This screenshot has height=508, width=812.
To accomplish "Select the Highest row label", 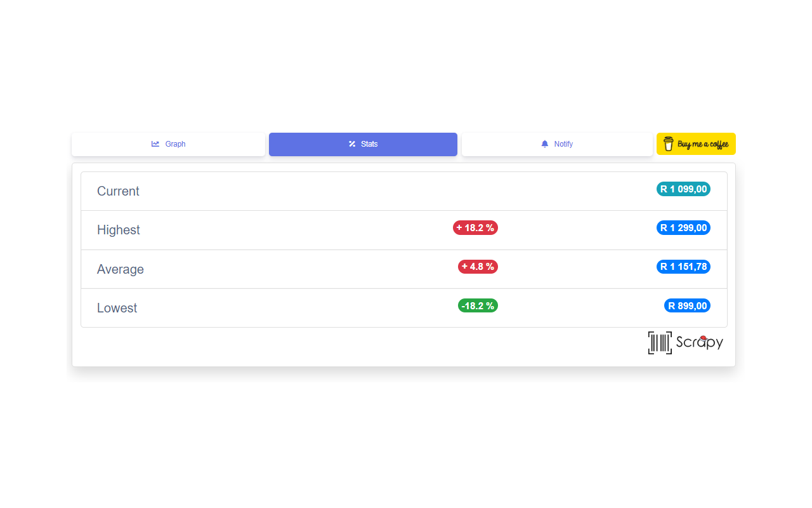I will 119,230.
